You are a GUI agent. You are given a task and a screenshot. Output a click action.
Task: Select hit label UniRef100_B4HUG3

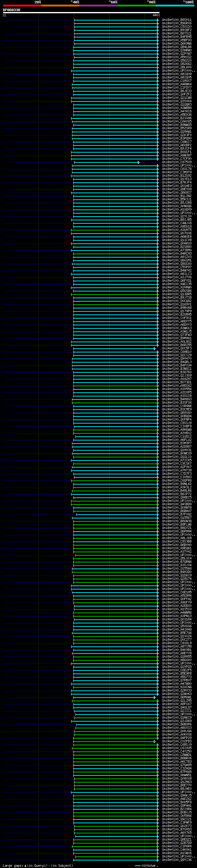coord(177,399)
